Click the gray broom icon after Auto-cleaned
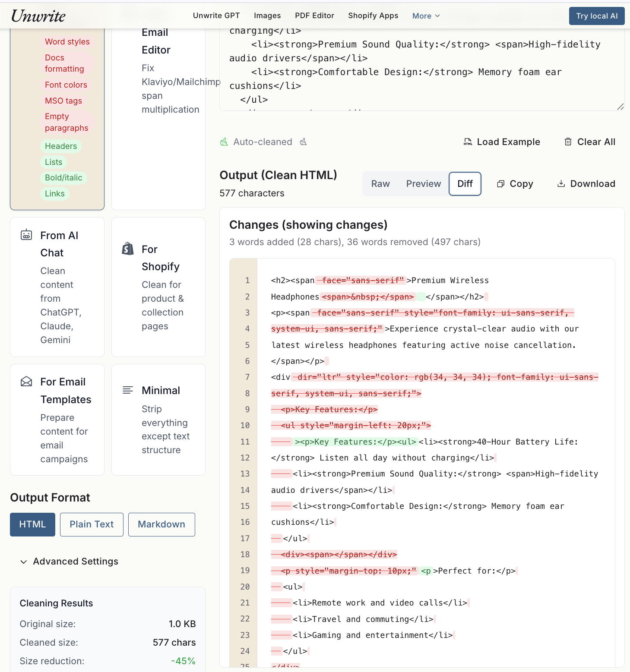This screenshot has height=672, width=630. [x=303, y=142]
